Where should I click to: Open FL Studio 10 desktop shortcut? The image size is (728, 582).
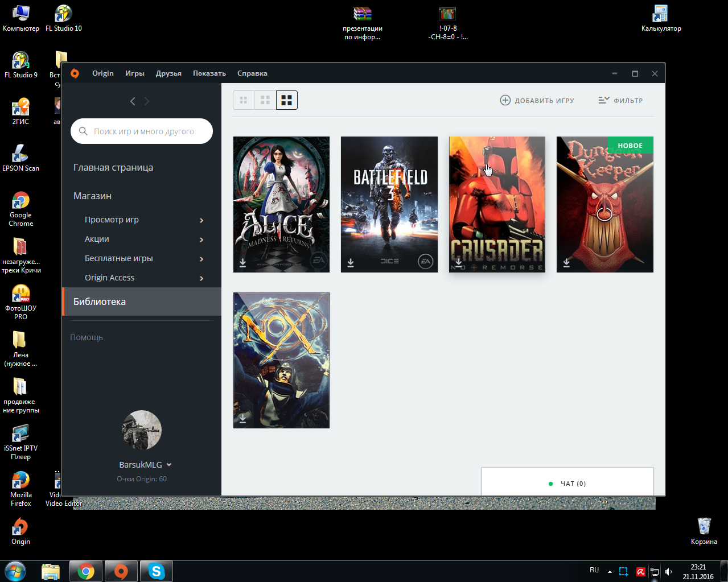(64, 18)
